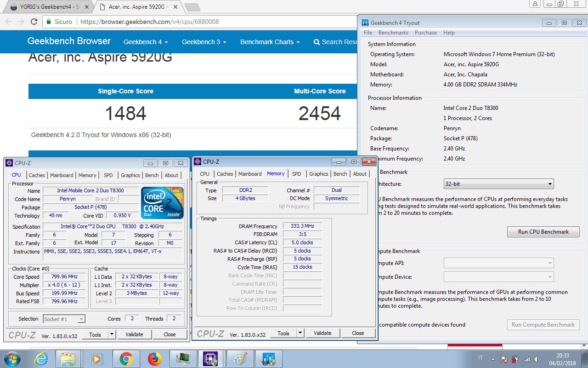Click Validate in the left CPU-Z window
The height and width of the screenshot is (368, 588).
pyautogui.click(x=134, y=334)
